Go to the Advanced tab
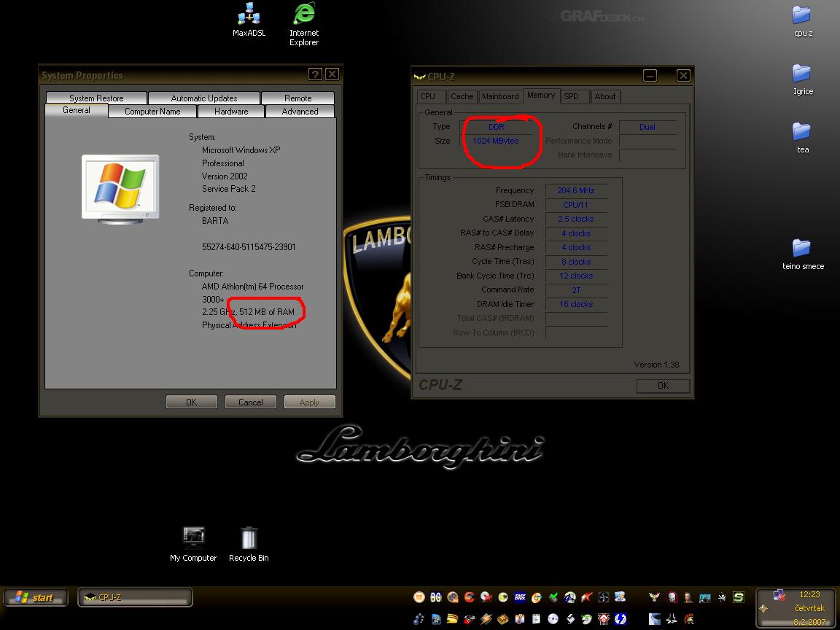Image resolution: width=840 pixels, height=630 pixels. (x=300, y=112)
